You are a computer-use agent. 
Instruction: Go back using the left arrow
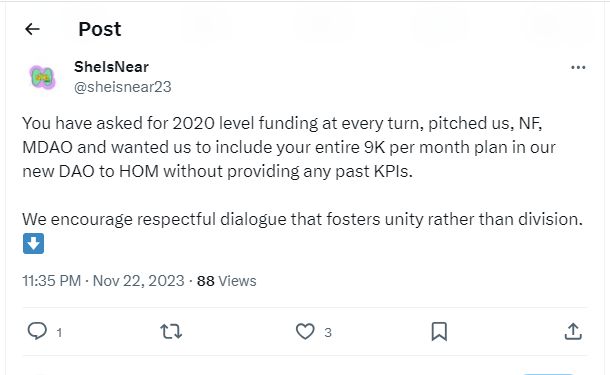tap(32, 29)
